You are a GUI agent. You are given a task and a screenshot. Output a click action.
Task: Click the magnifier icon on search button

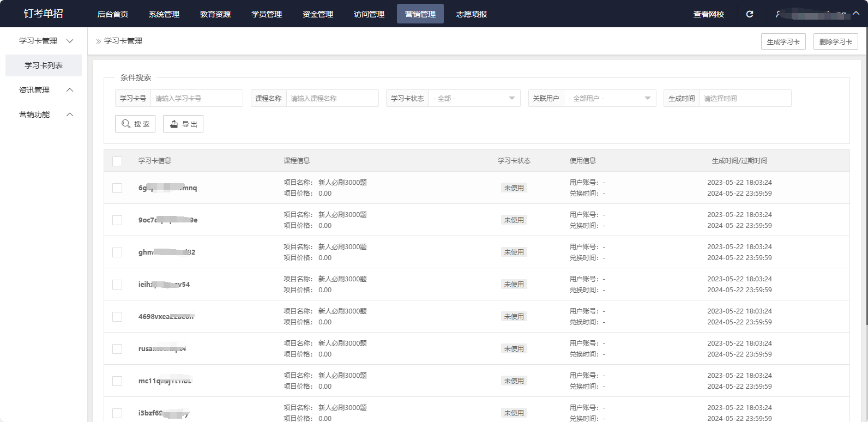(x=126, y=124)
